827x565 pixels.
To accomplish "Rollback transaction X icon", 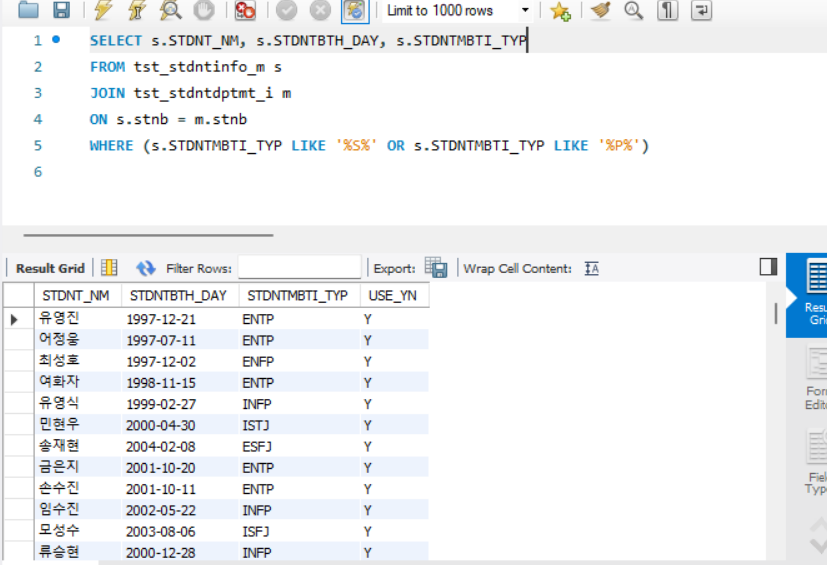I will coord(320,10).
